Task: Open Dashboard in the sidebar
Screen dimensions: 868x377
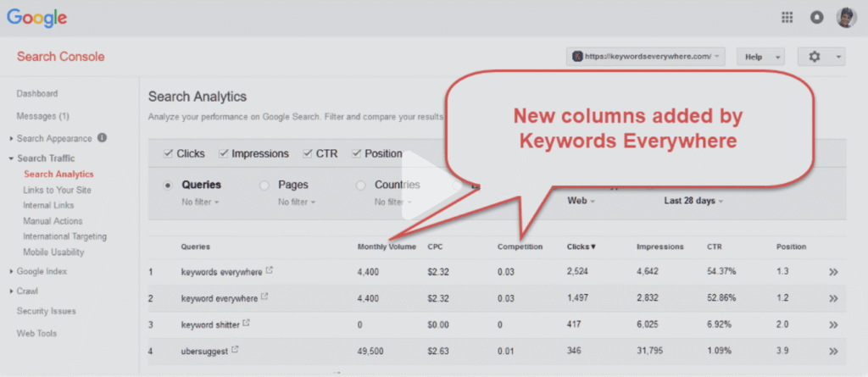Action: tap(37, 93)
